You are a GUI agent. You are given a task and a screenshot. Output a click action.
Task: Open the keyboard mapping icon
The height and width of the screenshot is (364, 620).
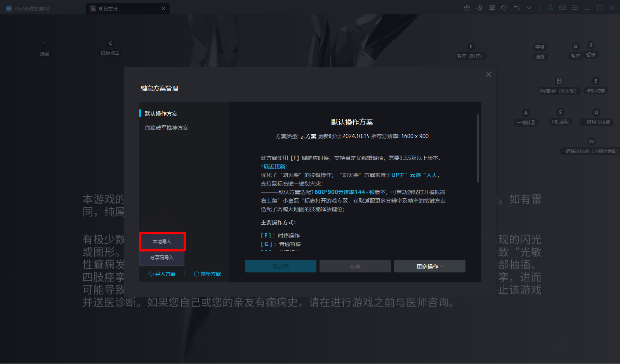pyautogui.click(x=492, y=8)
